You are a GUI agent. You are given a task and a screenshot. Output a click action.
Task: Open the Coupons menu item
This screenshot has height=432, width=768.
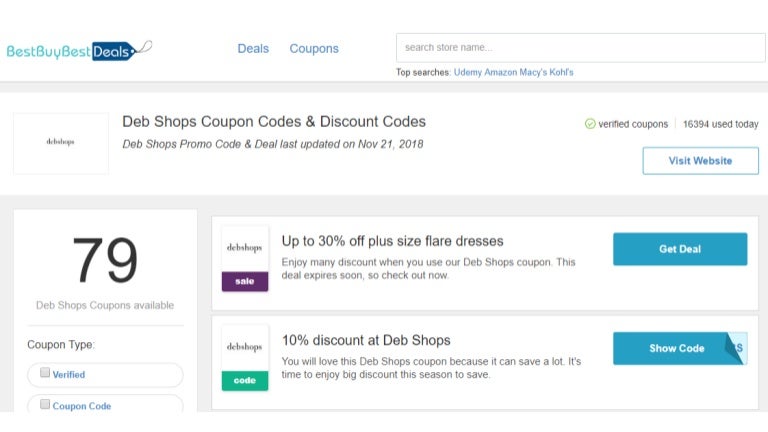pos(314,48)
